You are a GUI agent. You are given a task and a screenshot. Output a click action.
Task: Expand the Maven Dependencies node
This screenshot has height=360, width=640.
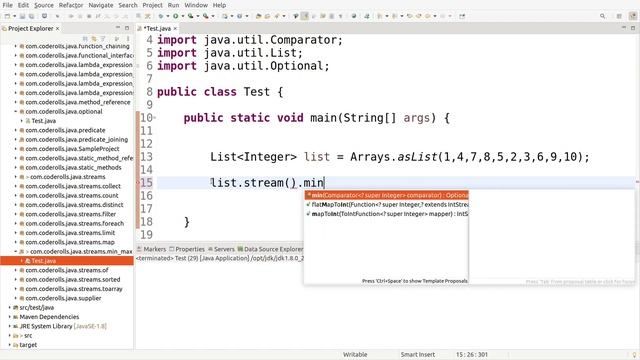[10, 317]
